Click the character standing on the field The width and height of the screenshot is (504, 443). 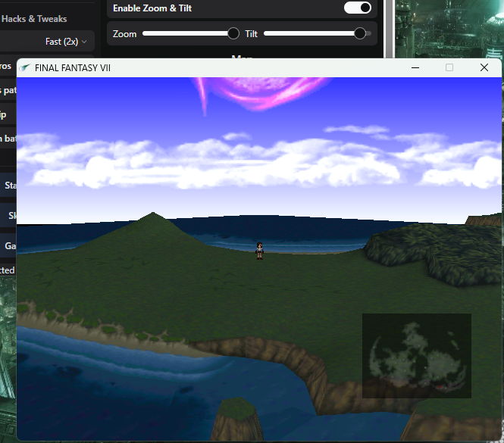[259, 251]
